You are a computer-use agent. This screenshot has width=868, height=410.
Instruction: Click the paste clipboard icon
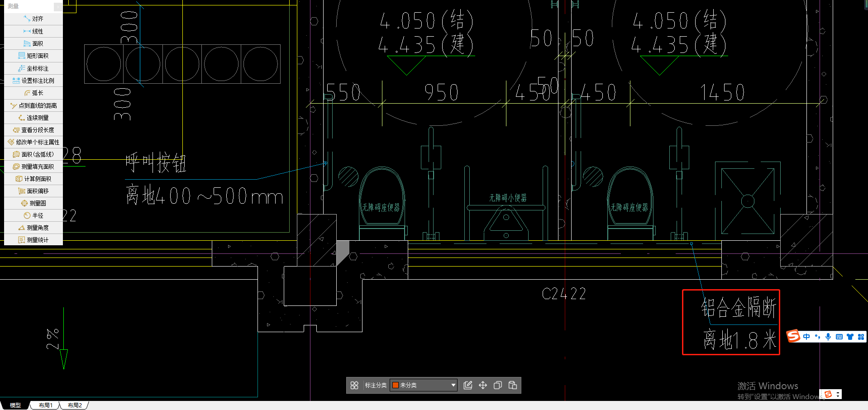point(513,385)
